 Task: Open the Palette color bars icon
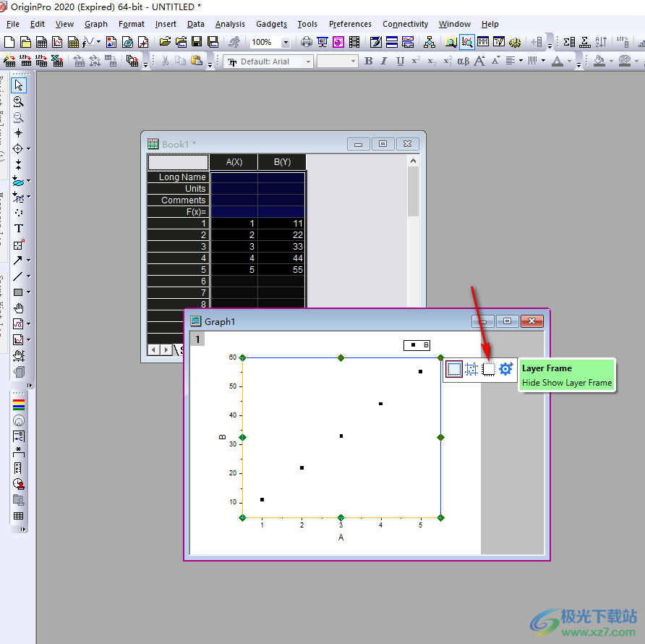(19, 404)
